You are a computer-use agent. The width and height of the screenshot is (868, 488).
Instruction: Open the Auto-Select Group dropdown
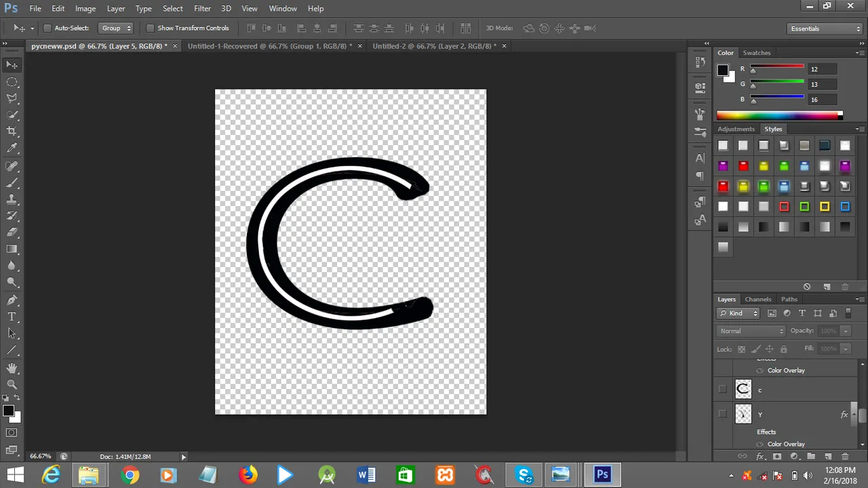(x=115, y=28)
